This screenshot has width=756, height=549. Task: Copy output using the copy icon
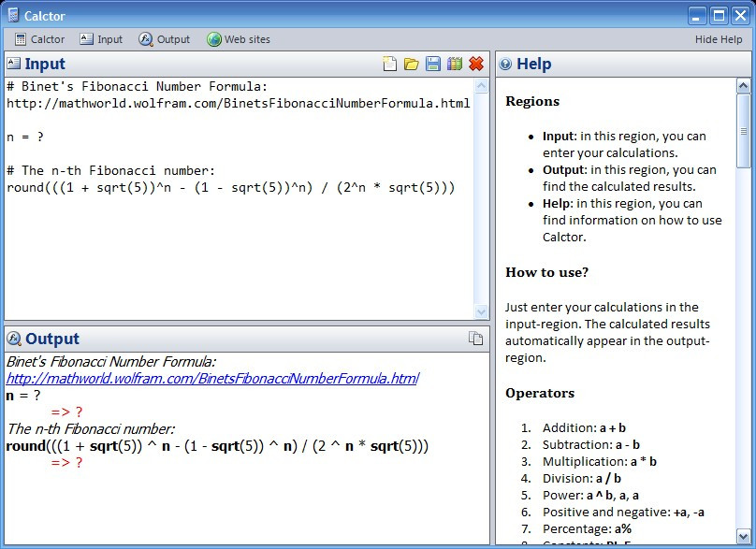(x=475, y=339)
